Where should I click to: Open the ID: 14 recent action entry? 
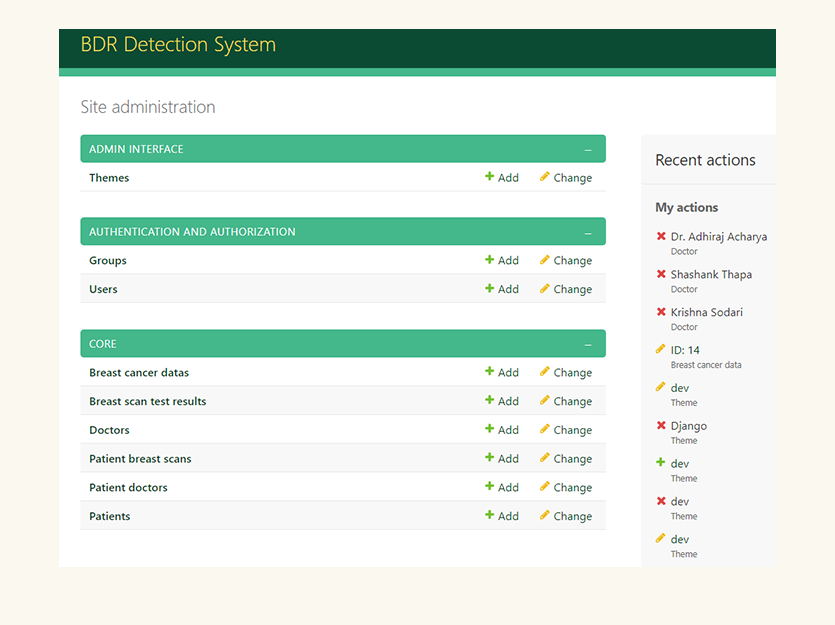pyautogui.click(x=685, y=350)
